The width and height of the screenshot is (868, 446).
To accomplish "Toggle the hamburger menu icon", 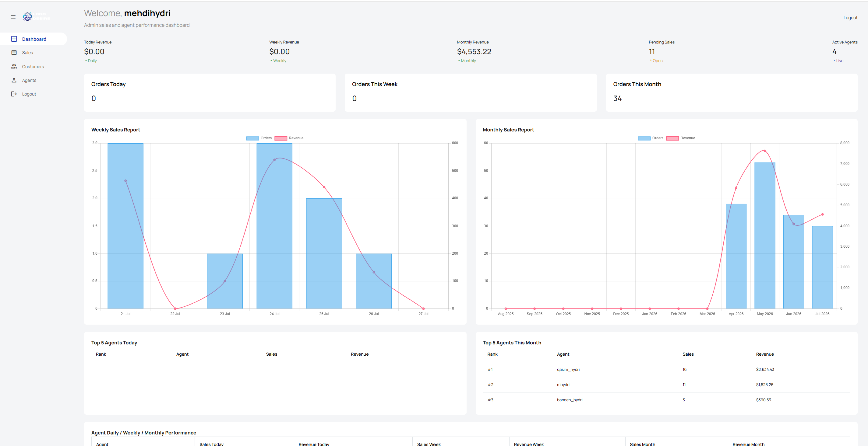I will coord(13,17).
